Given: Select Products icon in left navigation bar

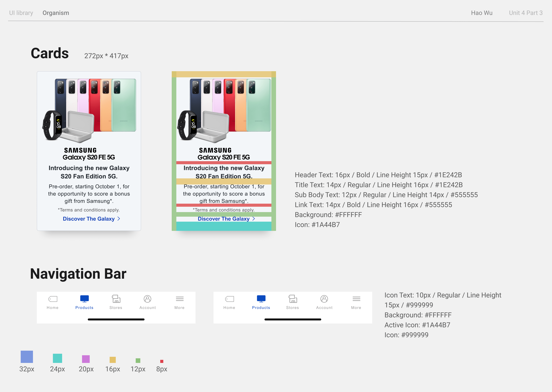Looking at the screenshot, I should (x=84, y=299).
